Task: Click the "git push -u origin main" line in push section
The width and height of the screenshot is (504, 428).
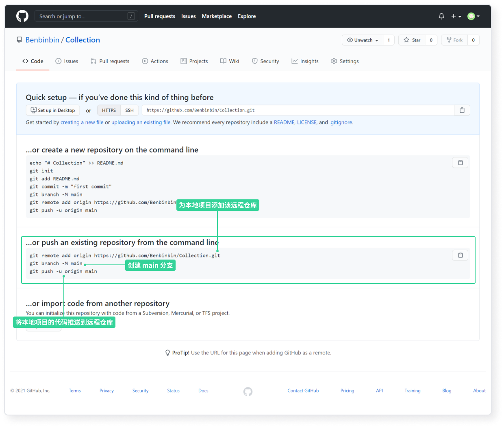Action: 63,271
